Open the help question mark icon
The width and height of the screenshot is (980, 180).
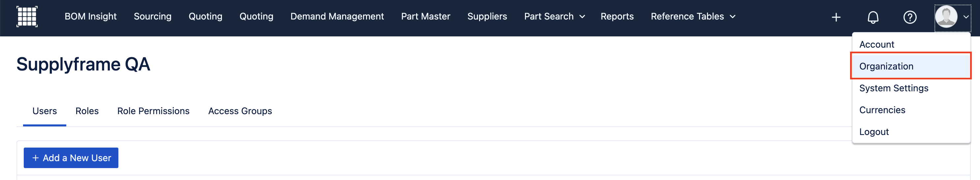click(910, 17)
